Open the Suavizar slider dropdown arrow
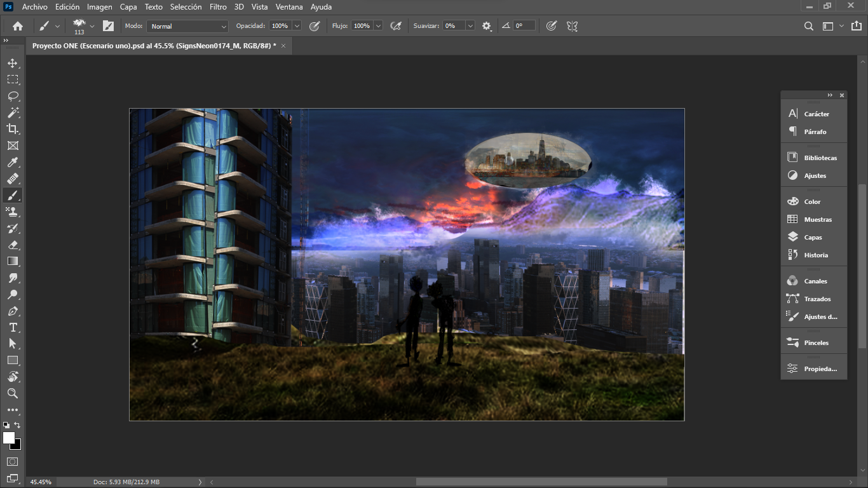Screen dimensions: 868x488 click(x=470, y=26)
